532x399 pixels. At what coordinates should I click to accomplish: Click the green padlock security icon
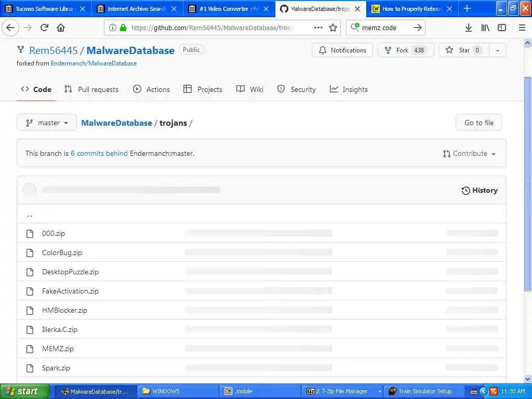point(123,28)
